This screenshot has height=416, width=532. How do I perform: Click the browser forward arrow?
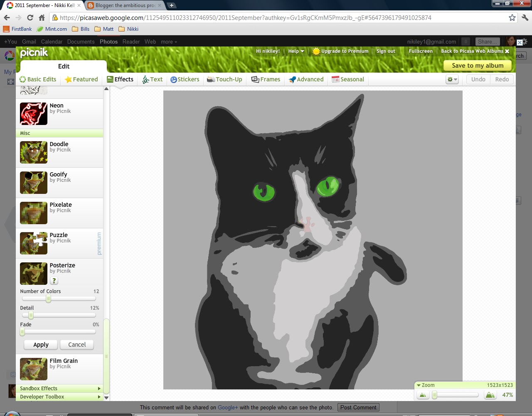[18, 17]
